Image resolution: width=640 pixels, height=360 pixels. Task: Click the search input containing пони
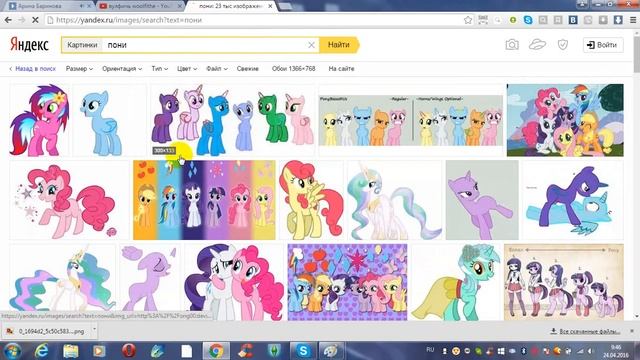204,45
